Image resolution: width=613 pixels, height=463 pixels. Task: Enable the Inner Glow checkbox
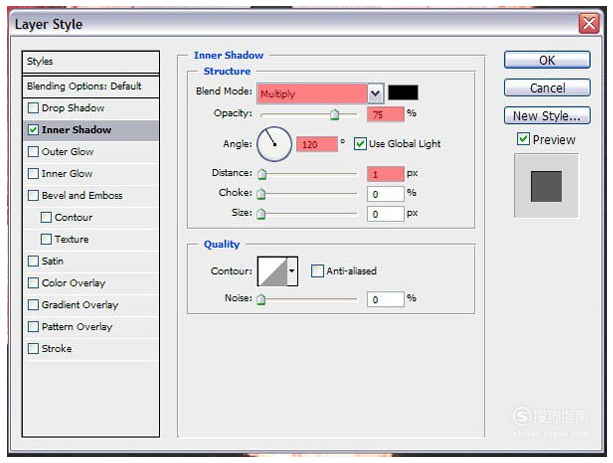[x=33, y=173]
